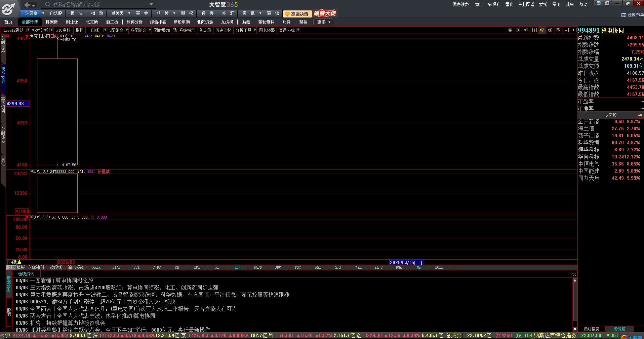Expand the 日线 period dropdown arrow
The height and width of the screenshot is (339, 644).
pyautogui.click(x=105, y=30)
